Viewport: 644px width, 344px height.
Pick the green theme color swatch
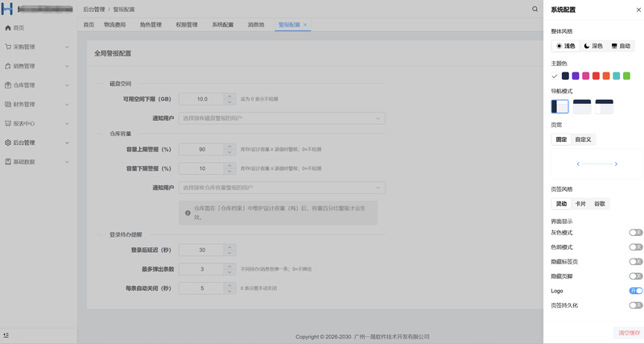coord(627,76)
